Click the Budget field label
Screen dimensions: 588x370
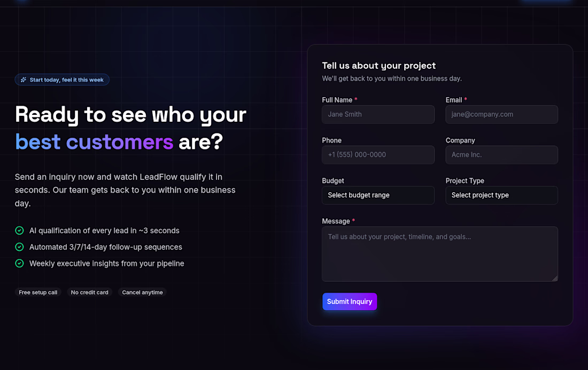[x=333, y=180]
